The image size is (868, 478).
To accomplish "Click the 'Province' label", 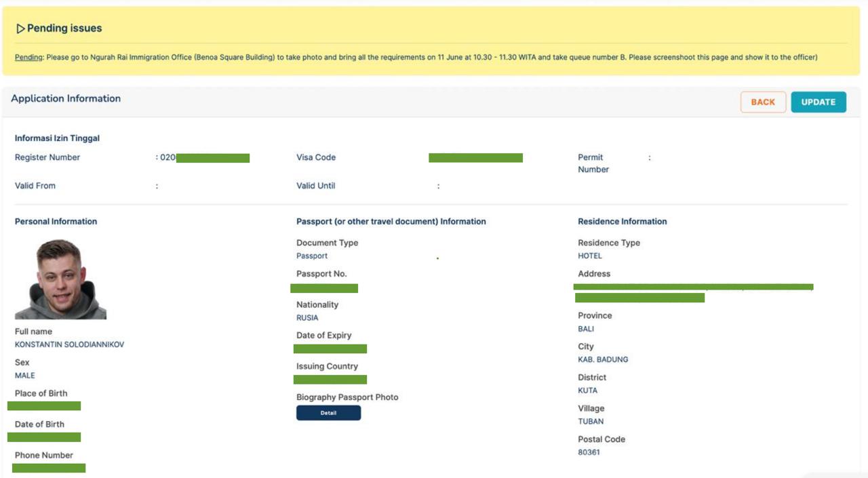I will click(595, 315).
